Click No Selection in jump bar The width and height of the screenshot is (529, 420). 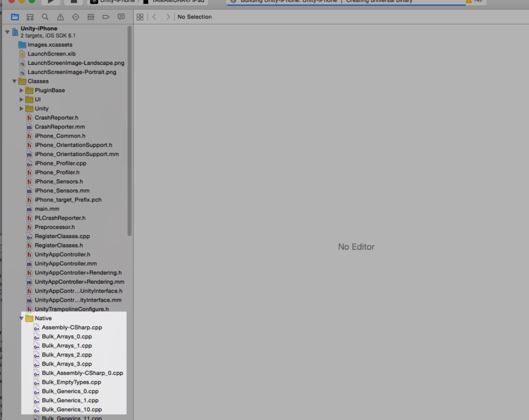click(x=194, y=17)
